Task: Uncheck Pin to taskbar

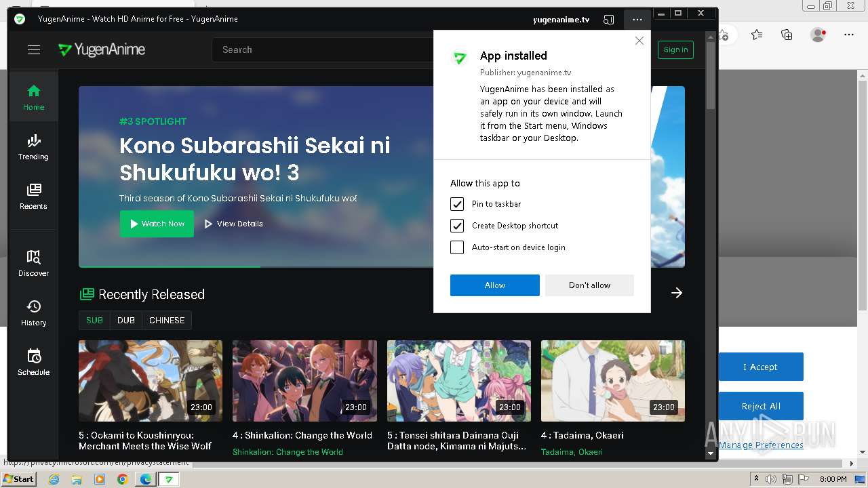Action: point(457,204)
